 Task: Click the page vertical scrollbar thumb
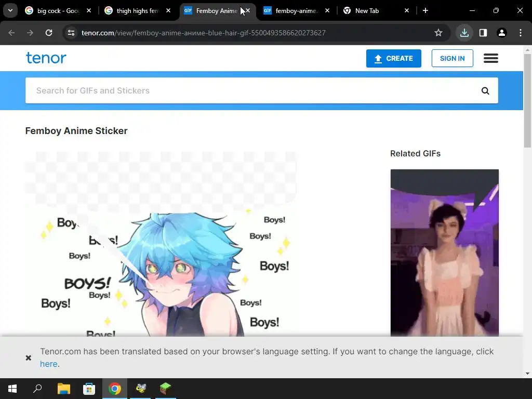point(528,100)
